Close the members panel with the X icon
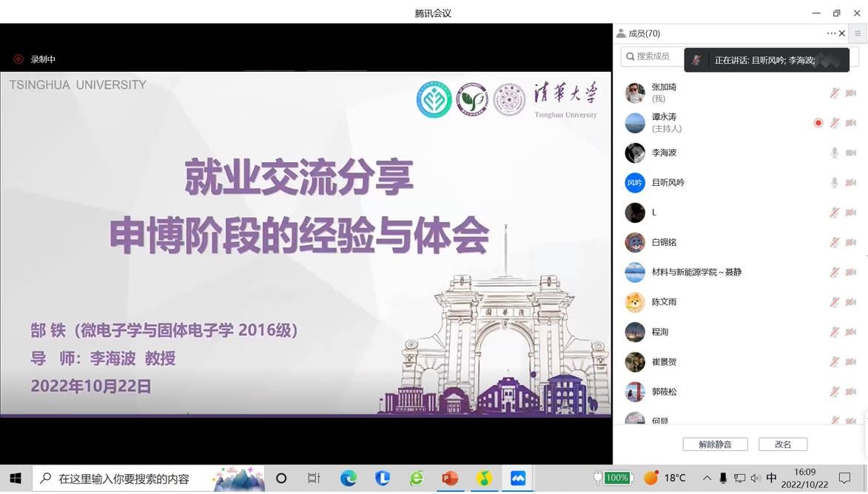 pyautogui.click(x=842, y=33)
